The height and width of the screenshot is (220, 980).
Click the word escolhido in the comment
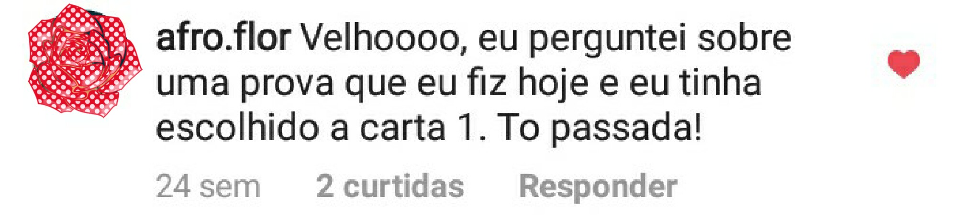tap(238, 127)
